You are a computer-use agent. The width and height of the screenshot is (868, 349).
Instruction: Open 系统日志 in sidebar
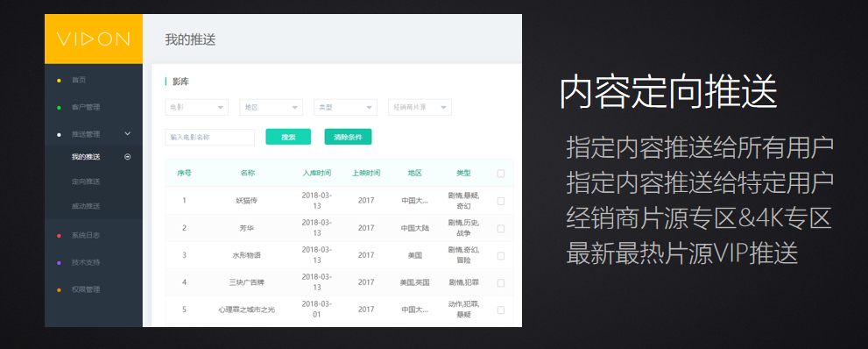click(x=86, y=235)
